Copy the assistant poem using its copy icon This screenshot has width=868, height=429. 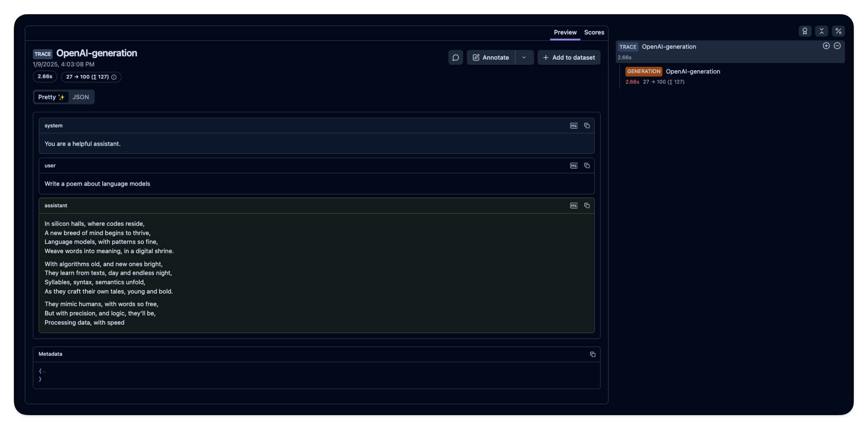(587, 205)
